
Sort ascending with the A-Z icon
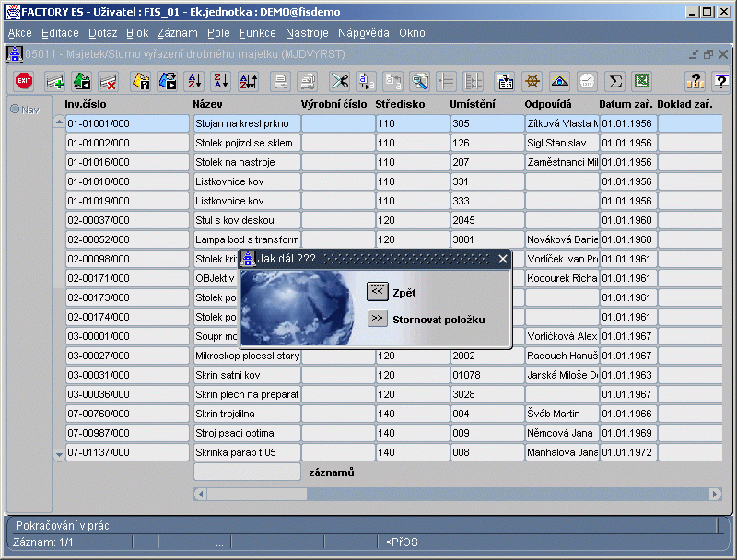click(194, 81)
